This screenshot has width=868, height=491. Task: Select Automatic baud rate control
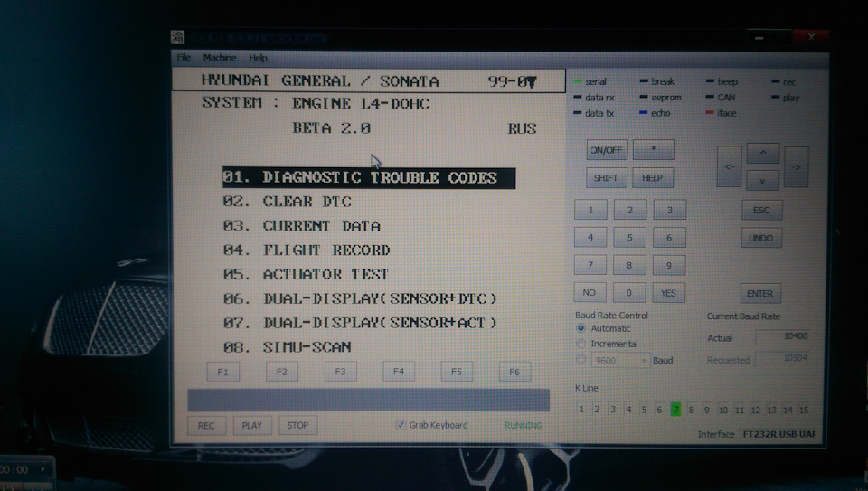click(580, 328)
